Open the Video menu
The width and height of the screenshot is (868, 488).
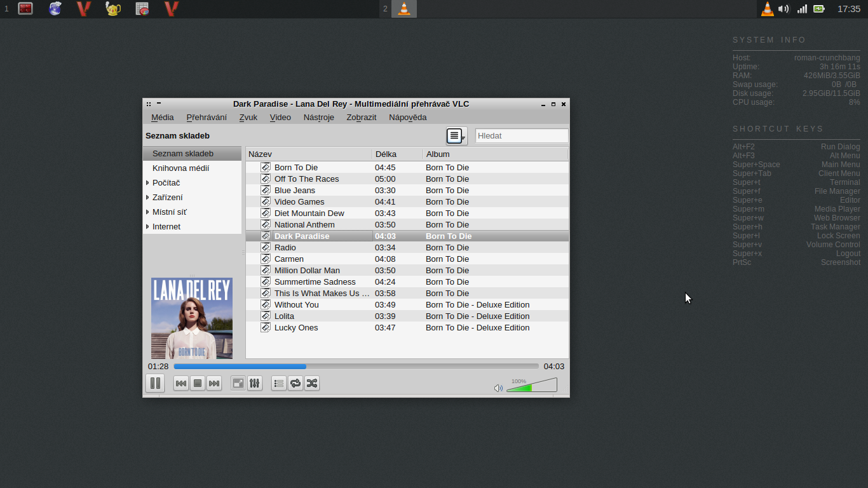pos(280,117)
